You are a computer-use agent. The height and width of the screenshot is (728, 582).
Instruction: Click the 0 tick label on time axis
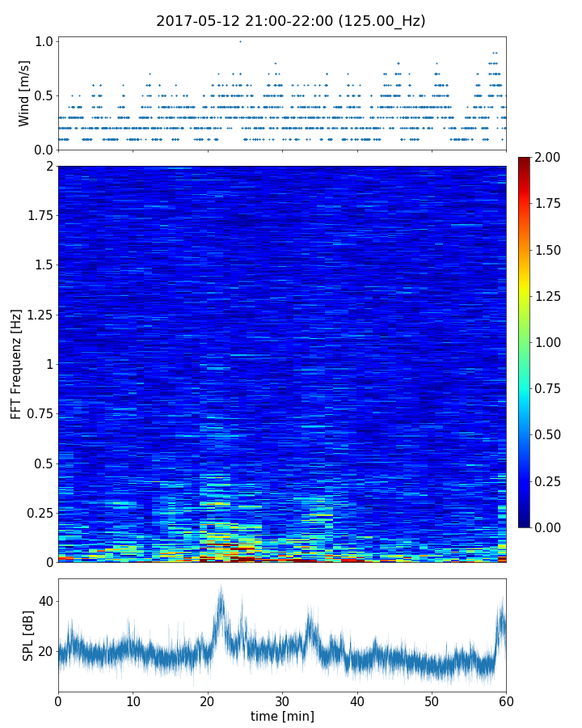(58, 700)
